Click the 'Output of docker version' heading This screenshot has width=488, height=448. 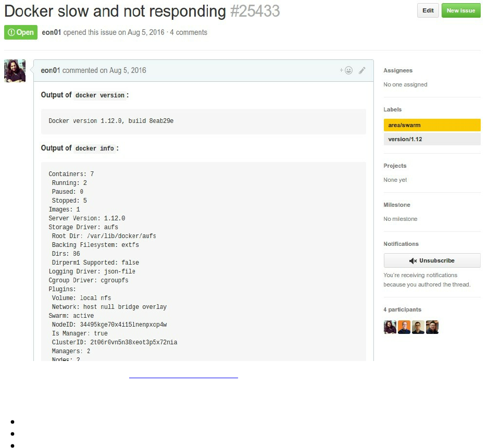coord(85,95)
